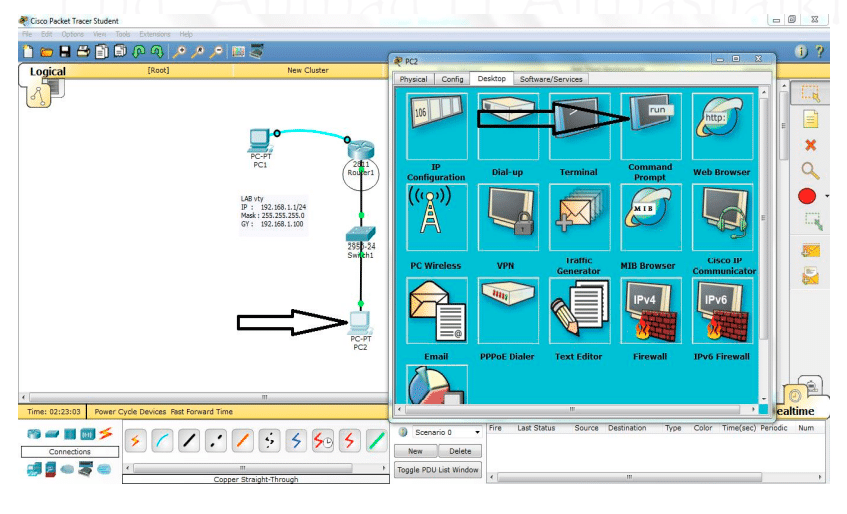Click the red shape drawing tool
This screenshot has height=514, width=847.
tap(807, 196)
